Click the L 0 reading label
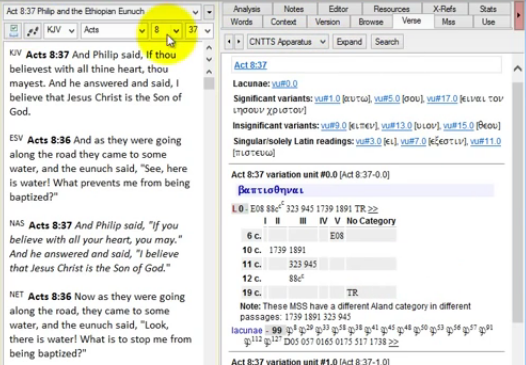 click(x=240, y=209)
